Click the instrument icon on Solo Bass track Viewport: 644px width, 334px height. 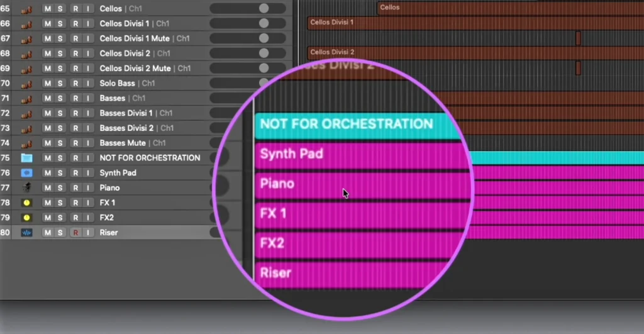[x=26, y=84]
